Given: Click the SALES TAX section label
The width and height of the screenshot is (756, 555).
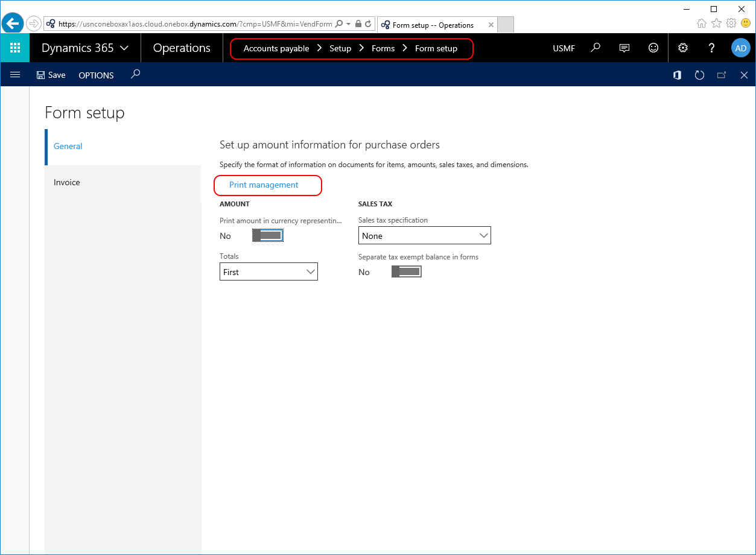Looking at the screenshot, I should point(375,204).
